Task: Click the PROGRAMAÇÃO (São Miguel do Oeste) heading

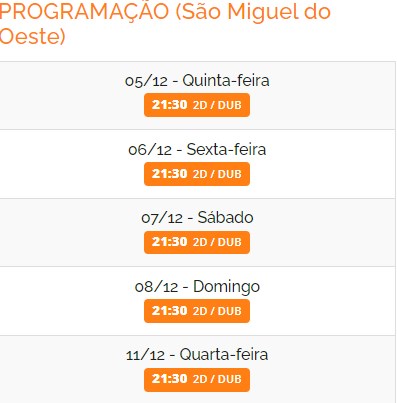Action: [165, 23]
